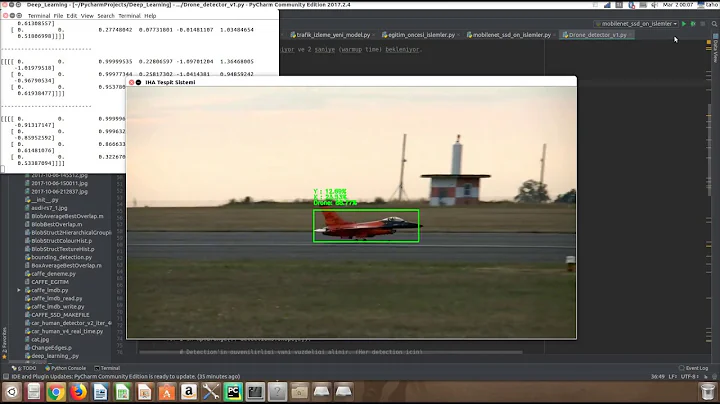Close the Drone_detector_v1.py tab

(x=630, y=35)
